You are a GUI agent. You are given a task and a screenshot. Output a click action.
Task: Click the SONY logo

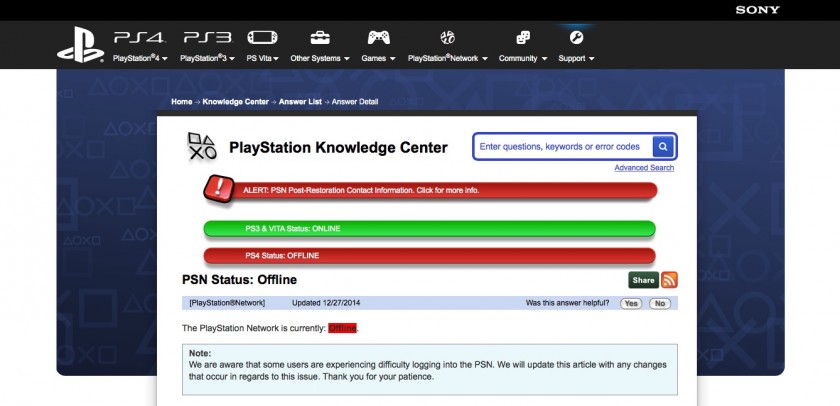click(758, 10)
